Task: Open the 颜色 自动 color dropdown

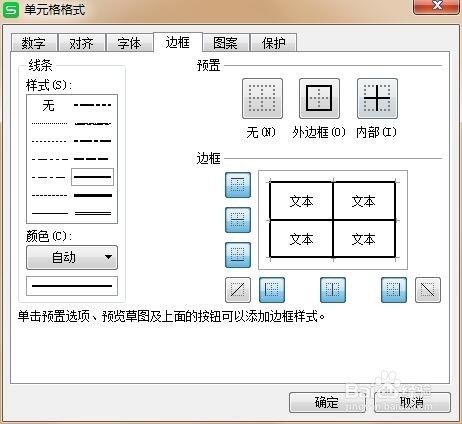Action: (x=72, y=257)
